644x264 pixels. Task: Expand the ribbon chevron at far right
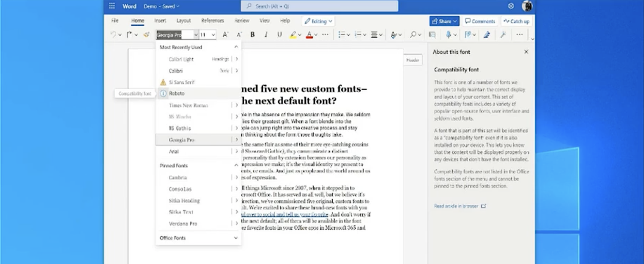pos(532,39)
